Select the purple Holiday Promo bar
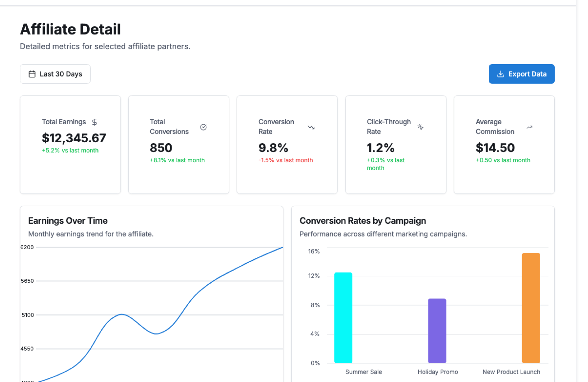 pos(437,331)
